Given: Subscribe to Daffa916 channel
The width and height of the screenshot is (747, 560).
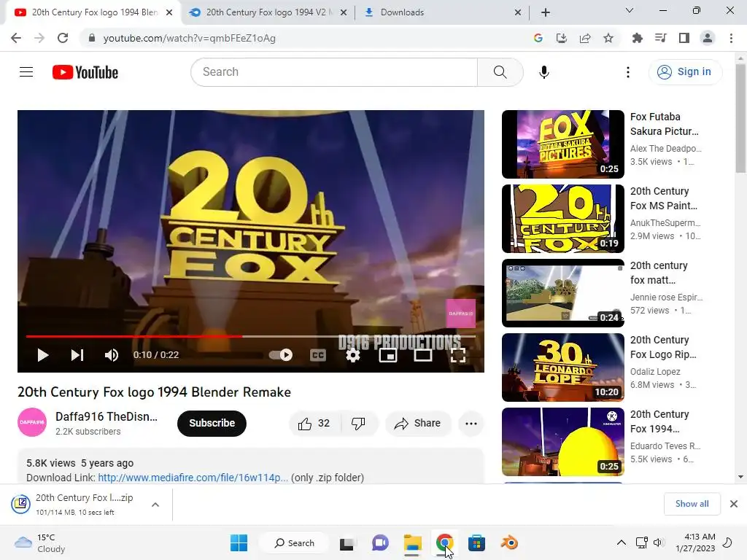Looking at the screenshot, I should point(212,424).
